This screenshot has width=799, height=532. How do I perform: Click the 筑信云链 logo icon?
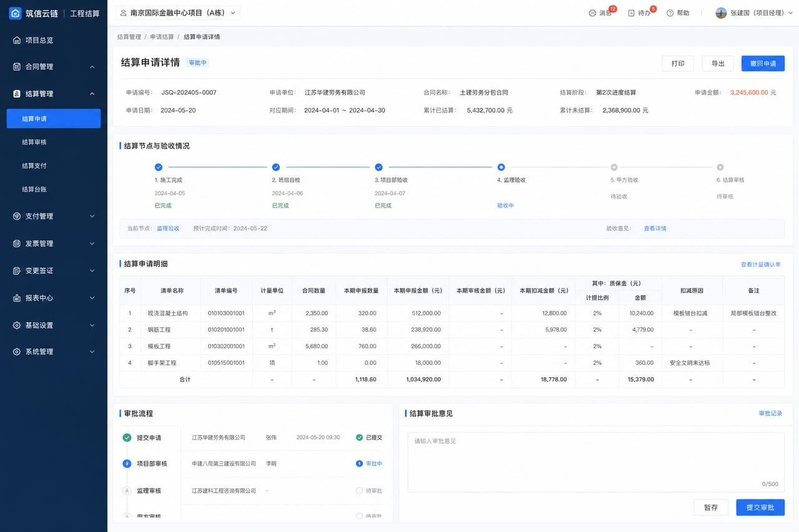pyautogui.click(x=16, y=13)
